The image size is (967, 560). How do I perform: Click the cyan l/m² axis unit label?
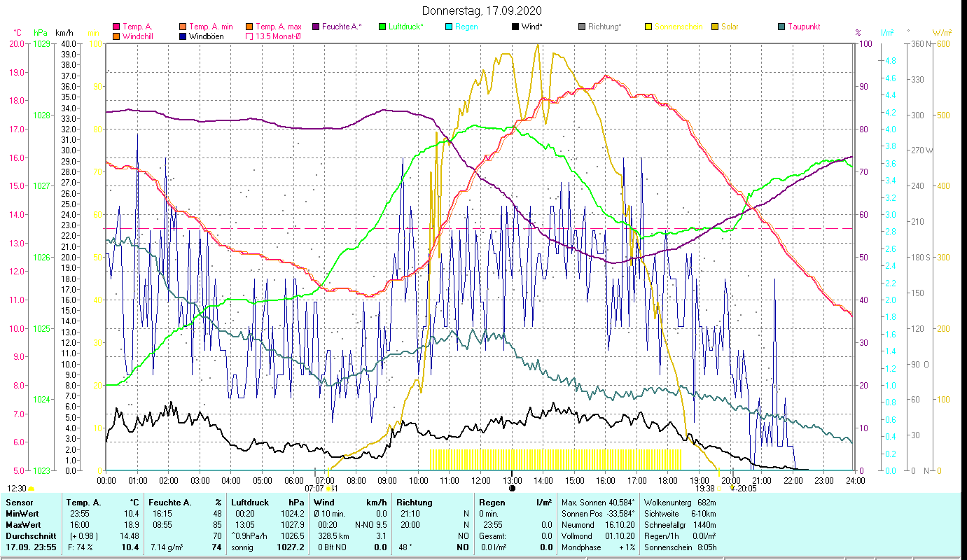pyautogui.click(x=886, y=33)
